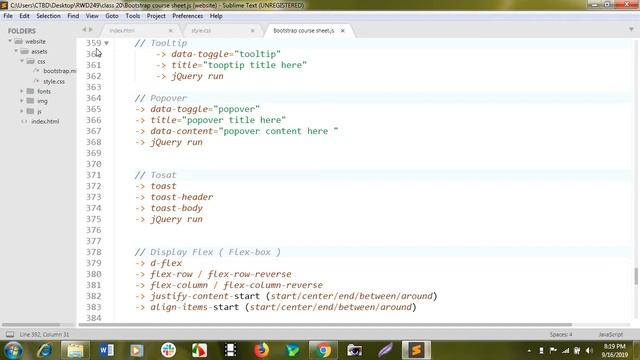Open Find menu
Screen dimensions: 640x360
pyautogui.click(x=73, y=16)
